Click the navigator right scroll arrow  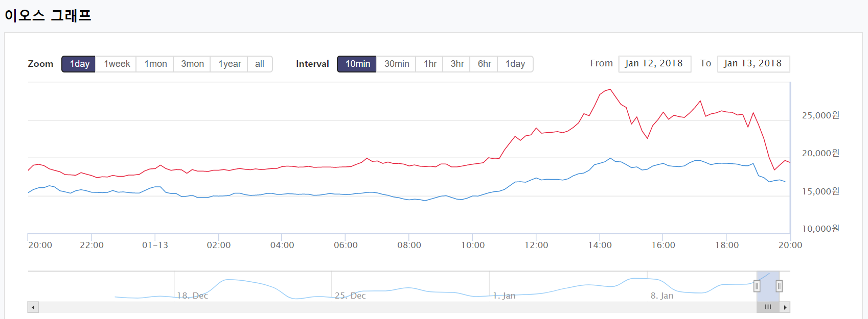click(x=785, y=307)
